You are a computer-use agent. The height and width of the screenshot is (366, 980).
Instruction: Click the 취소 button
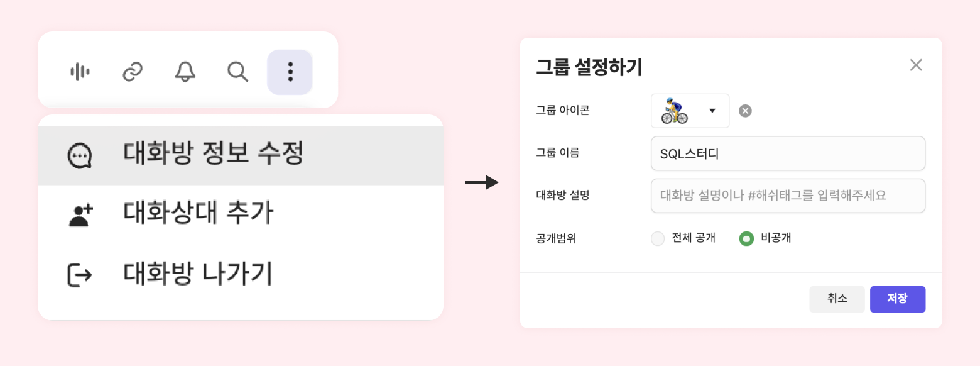(837, 299)
